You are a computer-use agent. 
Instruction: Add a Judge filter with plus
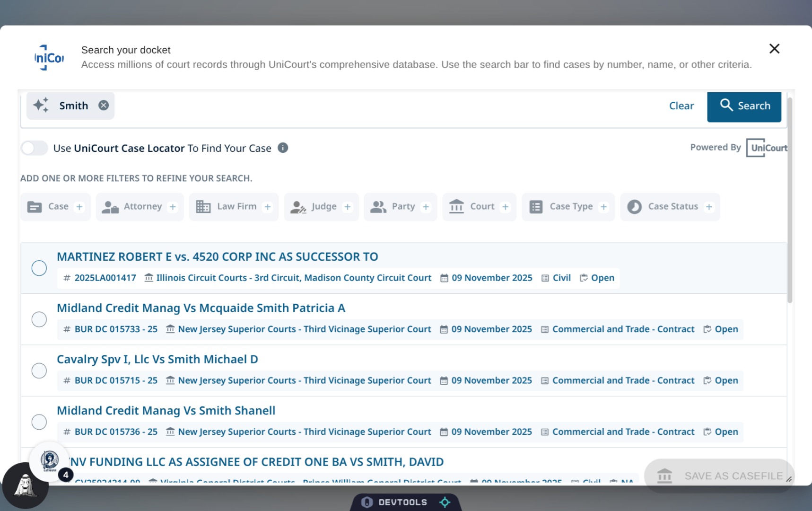pos(348,207)
